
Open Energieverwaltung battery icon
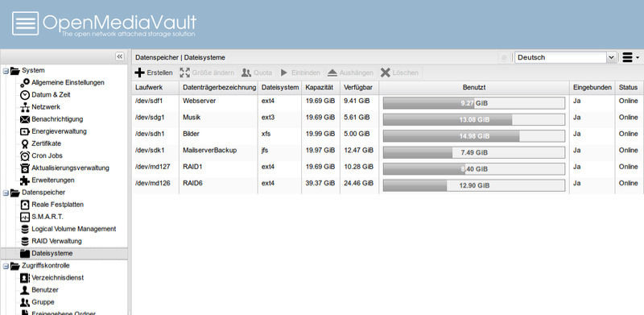click(x=25, y=131)
